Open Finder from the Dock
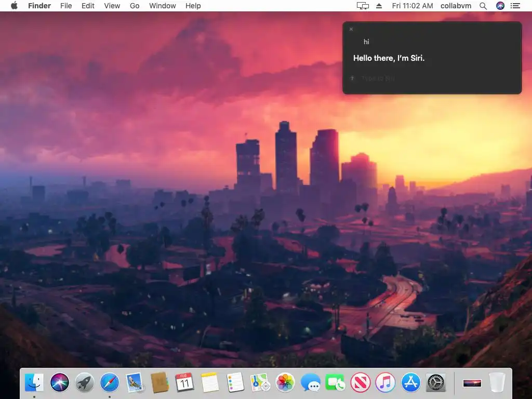The height and width of the screenshot is (399, 532). click(x=34, y=382)
